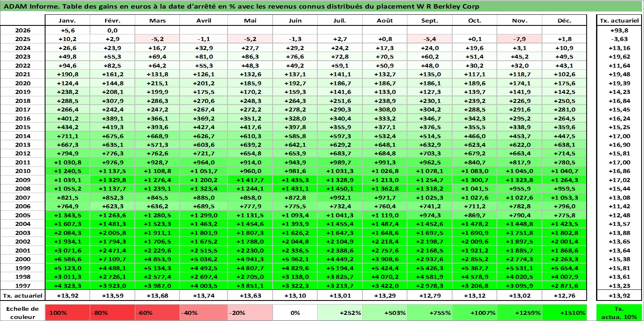Select the 1997 row label
This screenshot has width=644, height=321.
23,286
